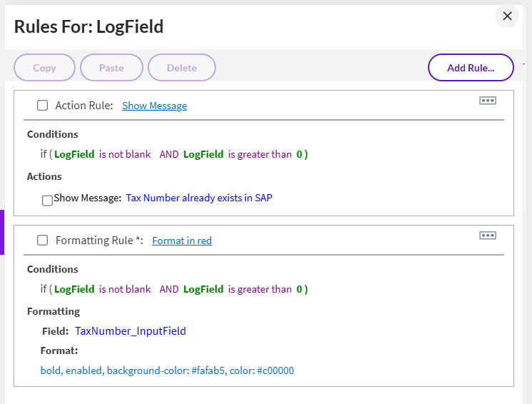The width and height of the screenshot is (532, 404).
Task: Click the Copy button
Action: [44, 68]
